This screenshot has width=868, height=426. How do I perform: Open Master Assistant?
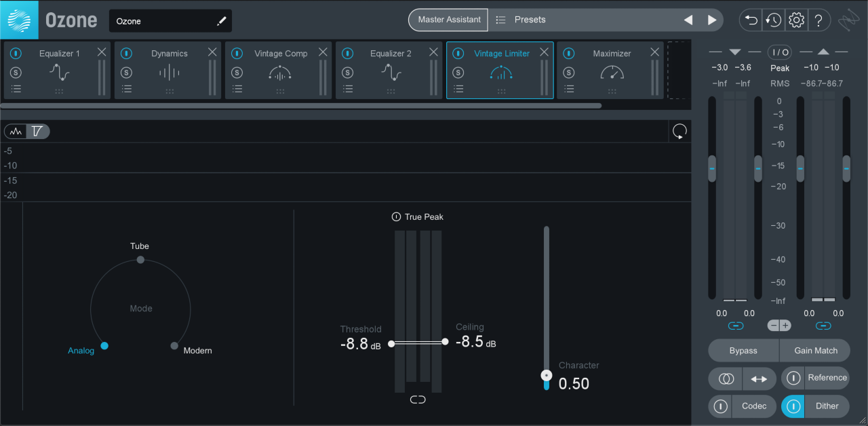[449, 20]
